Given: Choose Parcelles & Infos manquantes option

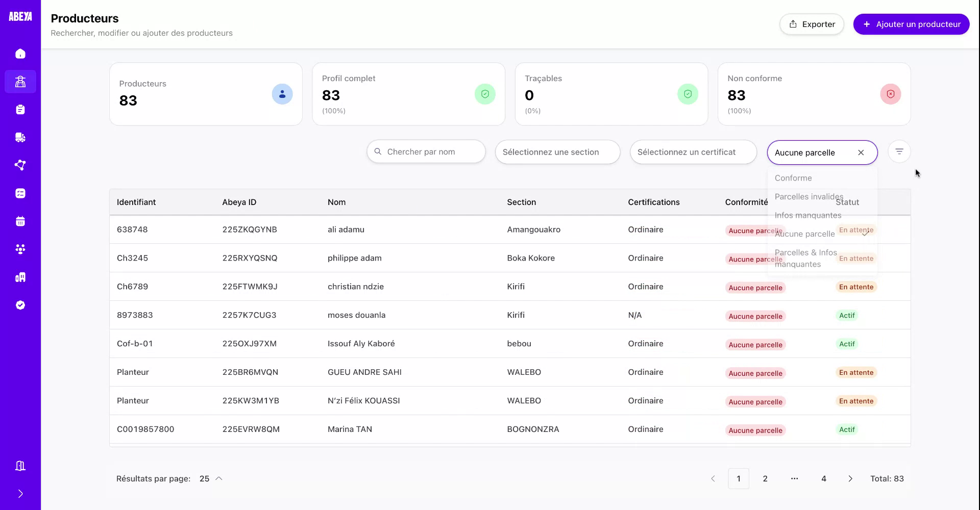Looking at the screenshot, I should pyautogui.click(x=822, y=259).
